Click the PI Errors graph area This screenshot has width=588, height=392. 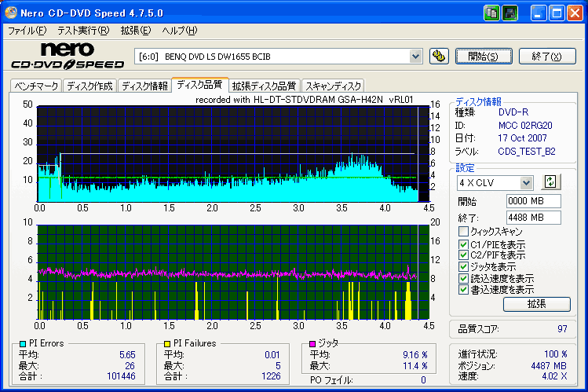pyautogui.click(x=233, y=154)
